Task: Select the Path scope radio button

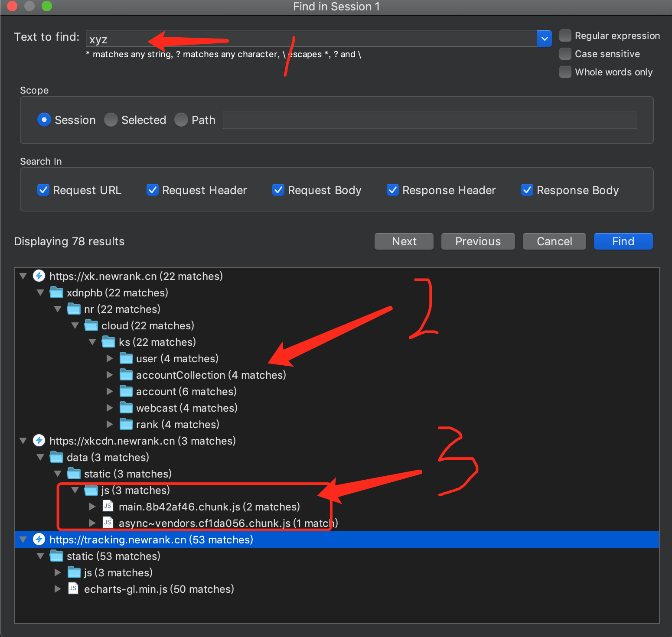Action: coord(181,120)
